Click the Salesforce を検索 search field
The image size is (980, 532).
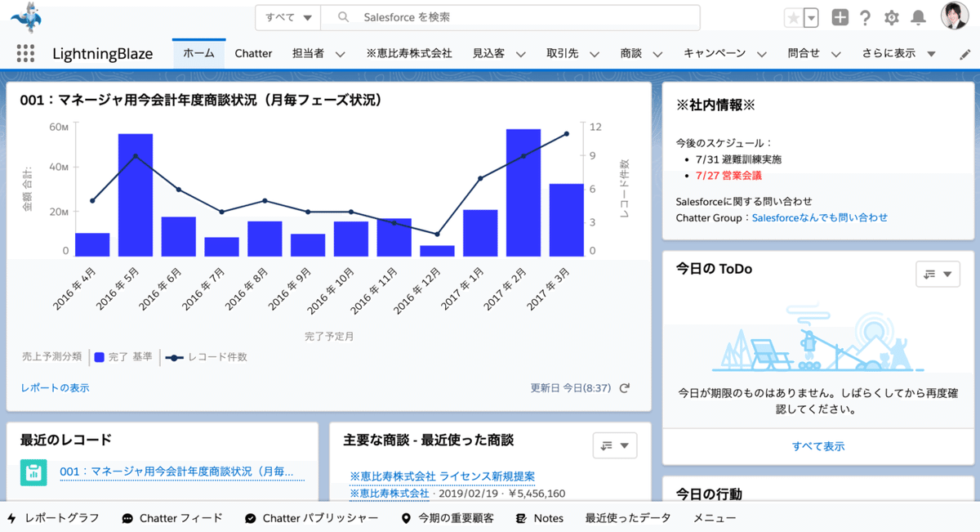(x=510, y=17)
